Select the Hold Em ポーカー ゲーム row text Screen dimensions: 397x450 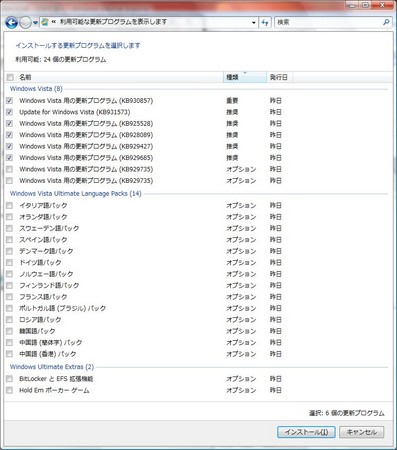pyautogui.click(x=54, y=390)
